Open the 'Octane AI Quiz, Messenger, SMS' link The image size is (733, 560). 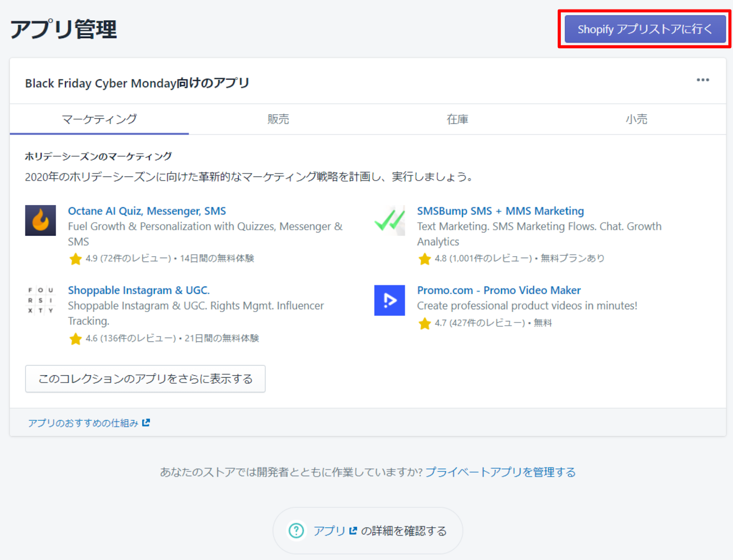click(x=147, y=211)
